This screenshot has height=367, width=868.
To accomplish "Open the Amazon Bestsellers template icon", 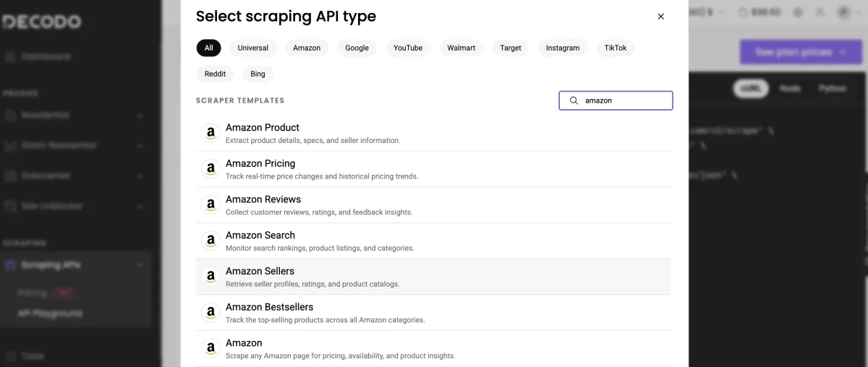I will [x=210, y=313].
